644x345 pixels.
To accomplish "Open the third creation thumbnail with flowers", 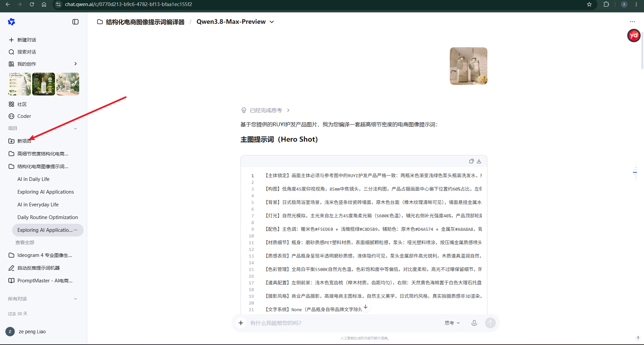I will click(x=68, y=84).
